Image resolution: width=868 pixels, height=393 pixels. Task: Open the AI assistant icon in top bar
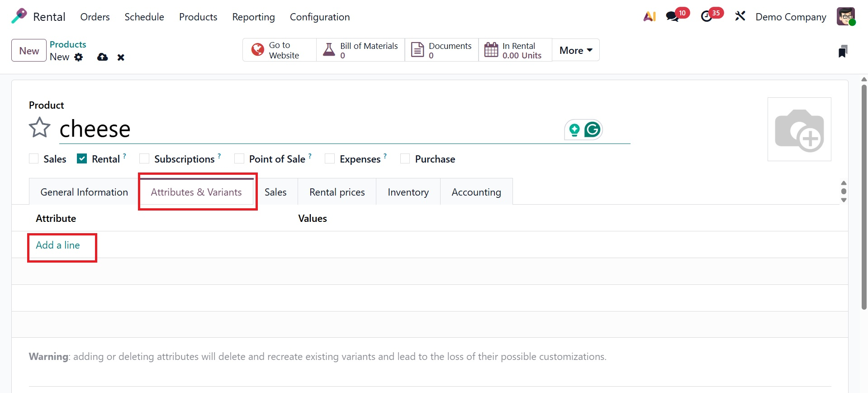[x=649, y=17]
